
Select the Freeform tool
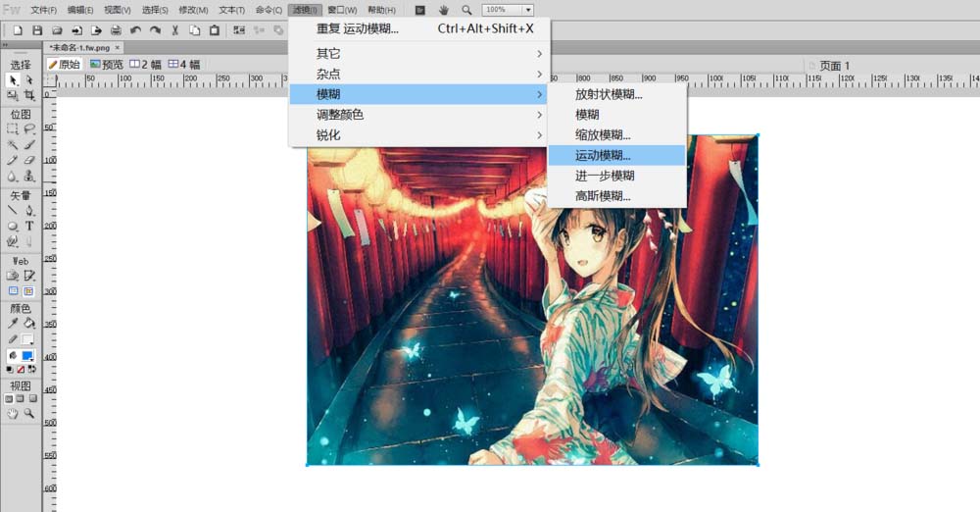pos(13,241)
